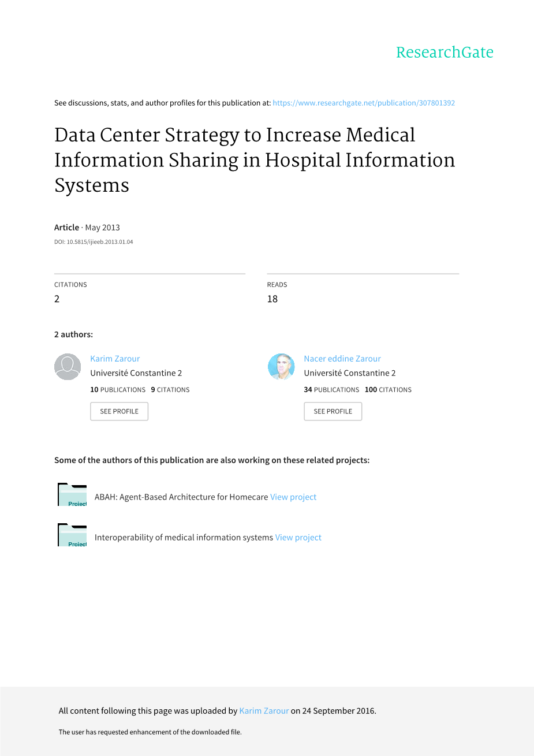Viewport: 534px width, 756px height.
Task: Open the researchgate.net publication URL link
Action: click(364, 103)
